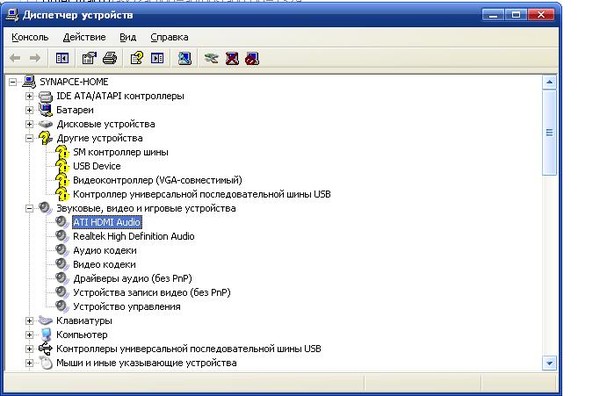600x396 pixels.
Task: Collapse the Другие устройства branch
Action: [x=29, y=138]
